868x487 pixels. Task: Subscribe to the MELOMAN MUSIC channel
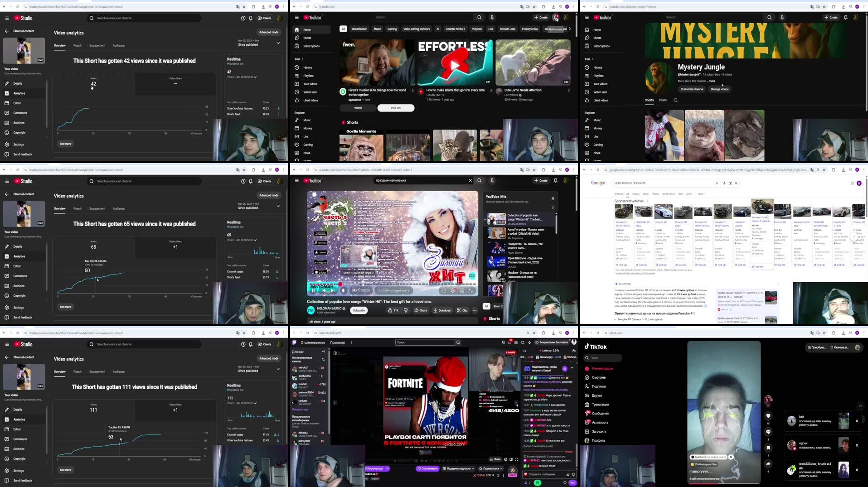pyautogui.click(x=359, y=310)
